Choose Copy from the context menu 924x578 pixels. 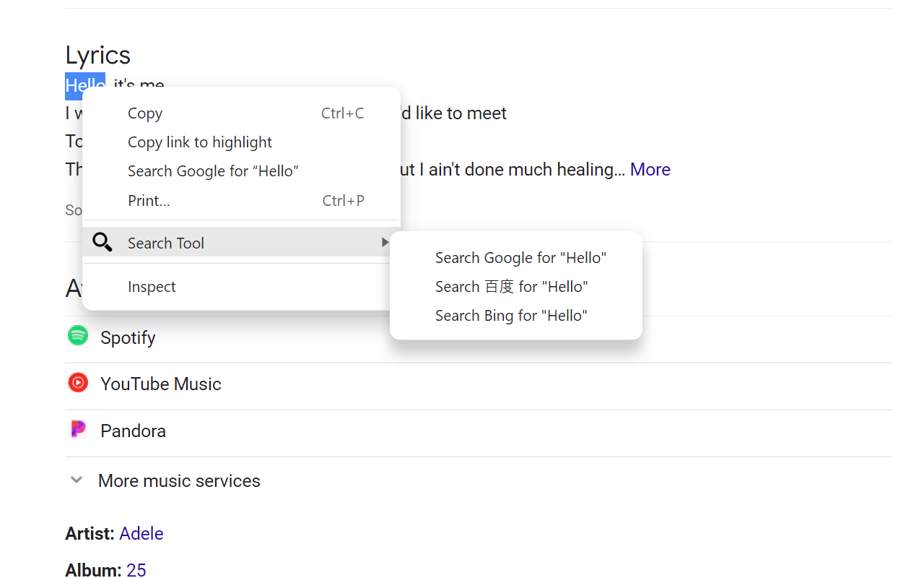click(145, 113)
